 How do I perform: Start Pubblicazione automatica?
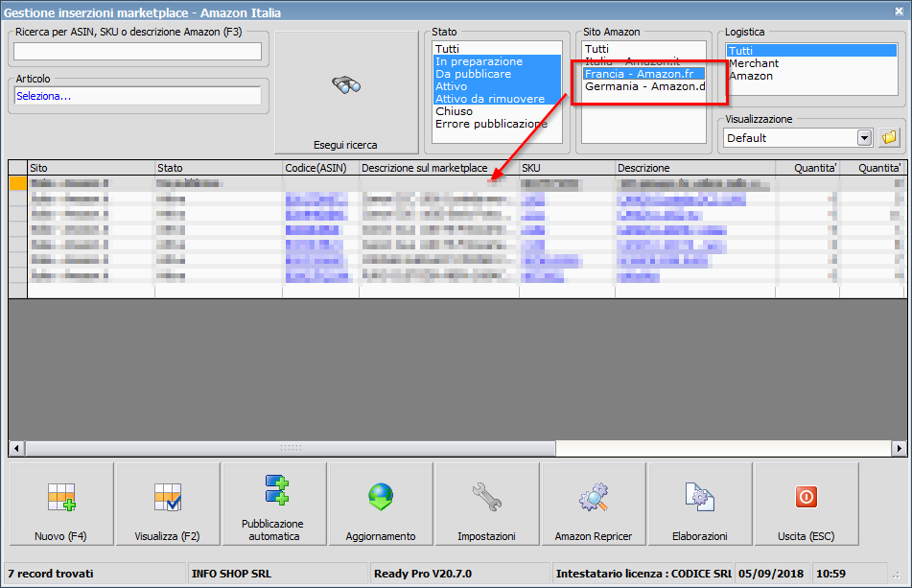(x=274, y=505)
